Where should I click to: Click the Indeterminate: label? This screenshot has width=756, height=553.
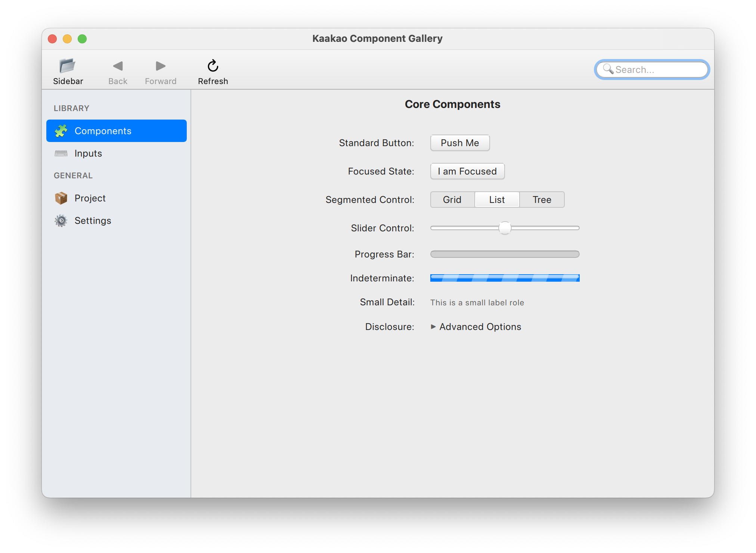coord(382,278)
